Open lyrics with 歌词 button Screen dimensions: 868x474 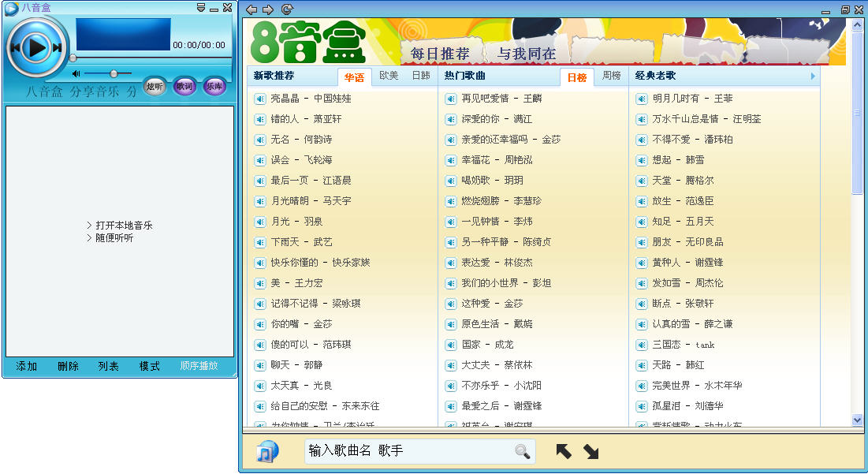[x=184, y=87]
